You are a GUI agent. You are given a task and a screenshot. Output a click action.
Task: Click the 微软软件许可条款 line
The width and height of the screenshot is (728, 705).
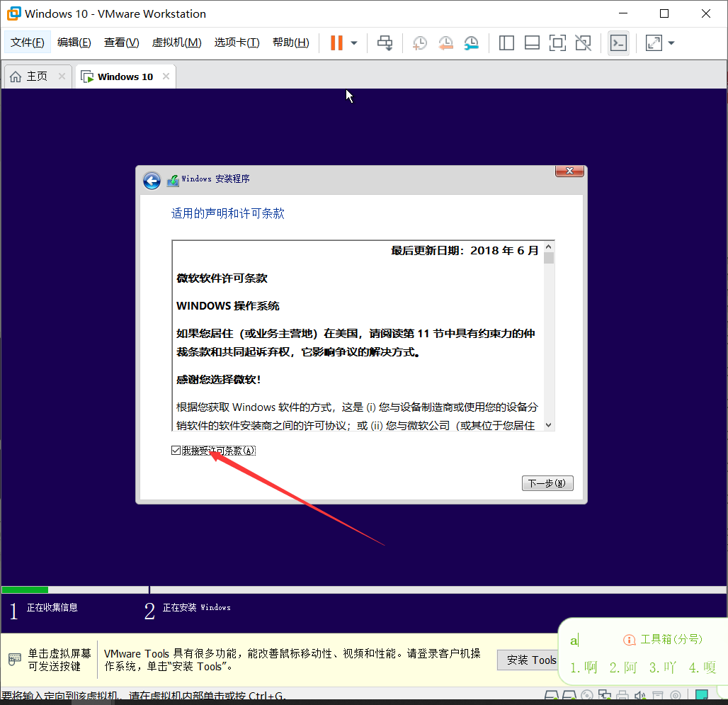[222, 278]
